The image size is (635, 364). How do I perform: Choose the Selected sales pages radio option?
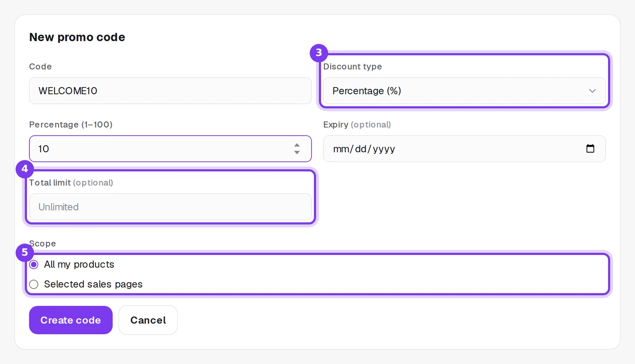point(34,284)
